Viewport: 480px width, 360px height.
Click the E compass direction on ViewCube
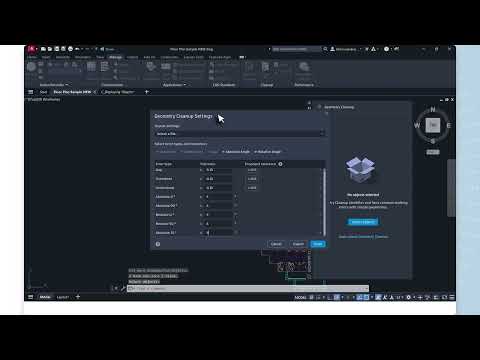pos(448,125)
